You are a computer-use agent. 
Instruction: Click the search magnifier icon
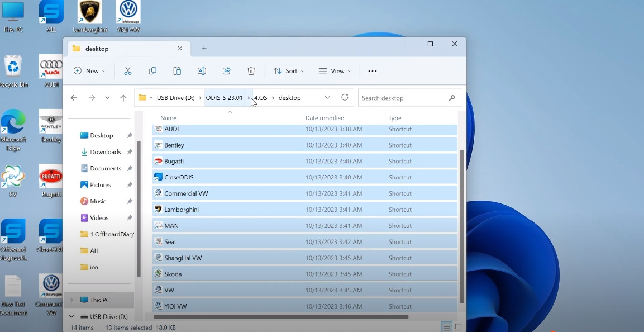click(x=452, y=98)
